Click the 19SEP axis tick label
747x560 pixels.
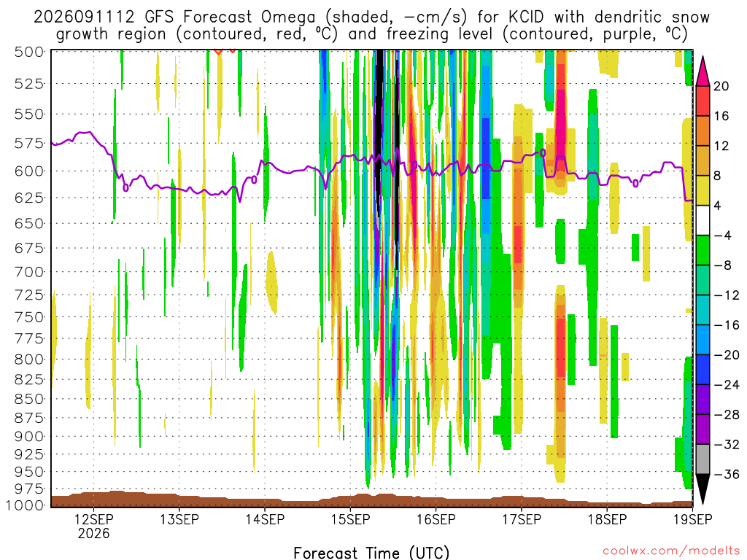(x=693, y=519)
